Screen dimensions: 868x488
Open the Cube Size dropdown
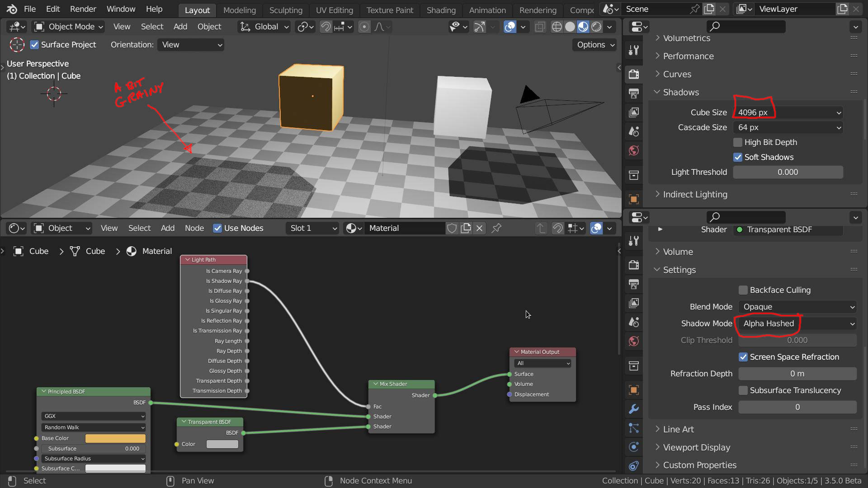point(788,113)
